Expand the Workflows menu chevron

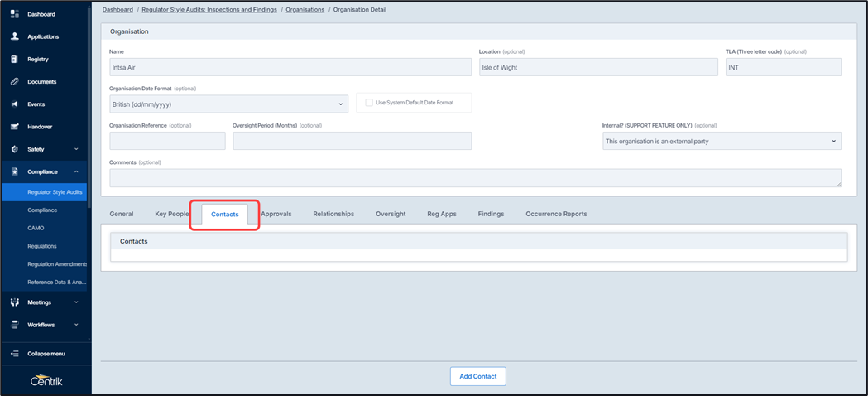(76, 325)
